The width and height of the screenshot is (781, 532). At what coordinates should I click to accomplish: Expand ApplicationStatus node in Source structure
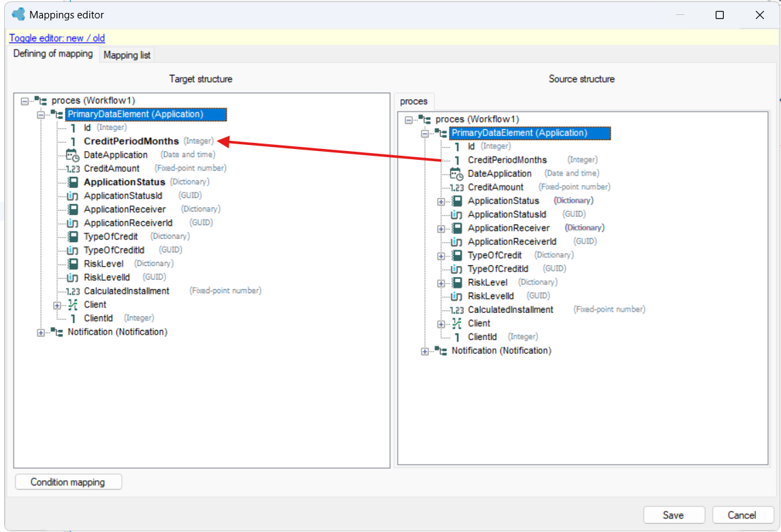click(441, 201)
